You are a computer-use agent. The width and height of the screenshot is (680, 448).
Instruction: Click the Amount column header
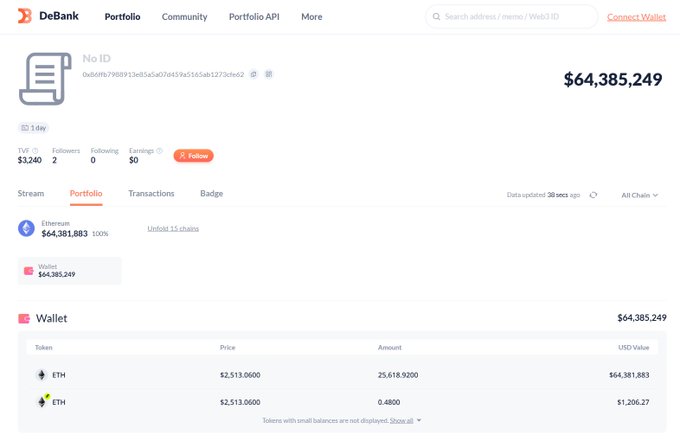point(390,347)
